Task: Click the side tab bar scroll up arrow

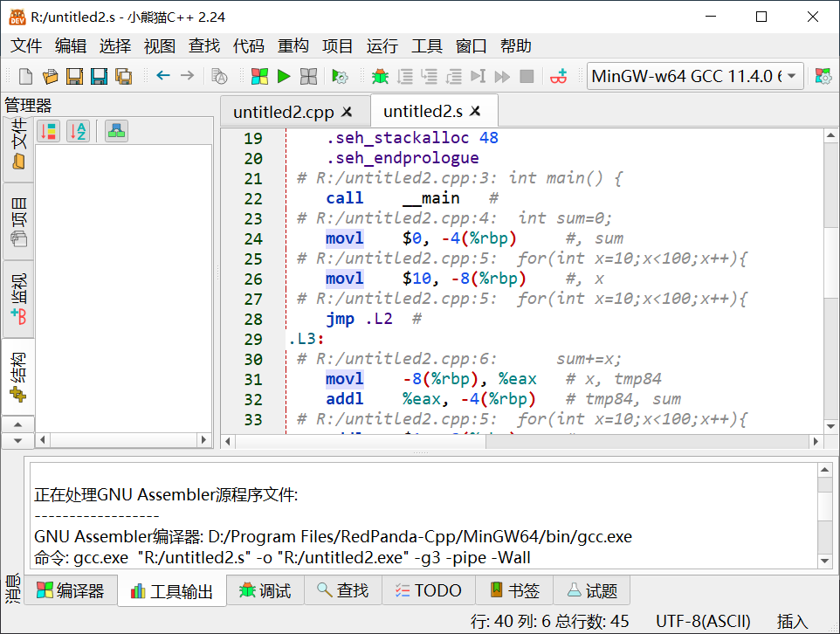Action: (x=18, y=424)
